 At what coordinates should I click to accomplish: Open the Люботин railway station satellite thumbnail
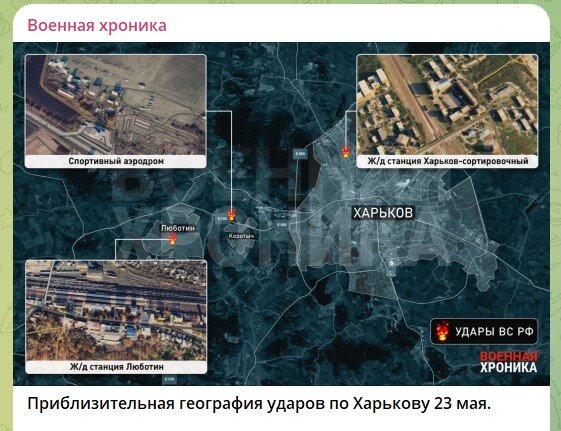click(116, 310)
